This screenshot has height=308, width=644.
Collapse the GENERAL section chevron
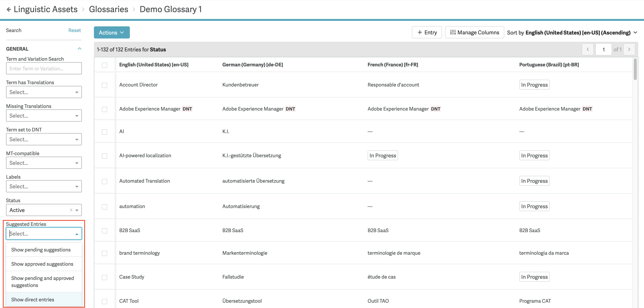point(80,49)
